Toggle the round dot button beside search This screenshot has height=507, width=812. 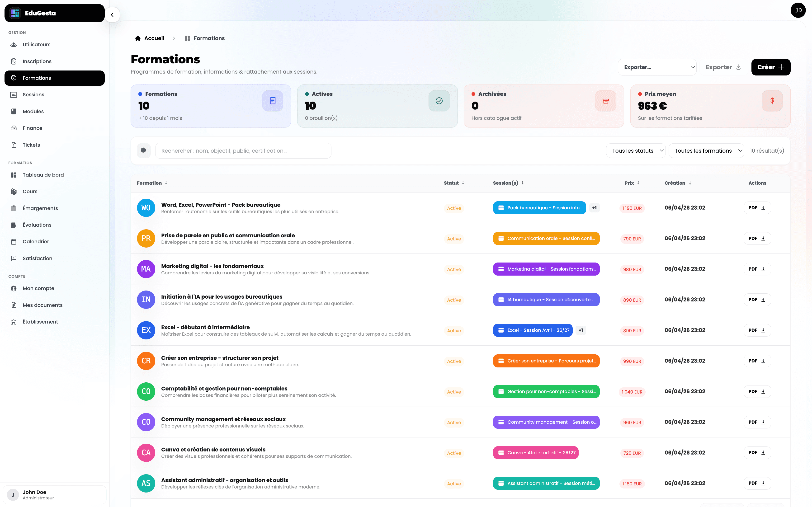(144, 150)
